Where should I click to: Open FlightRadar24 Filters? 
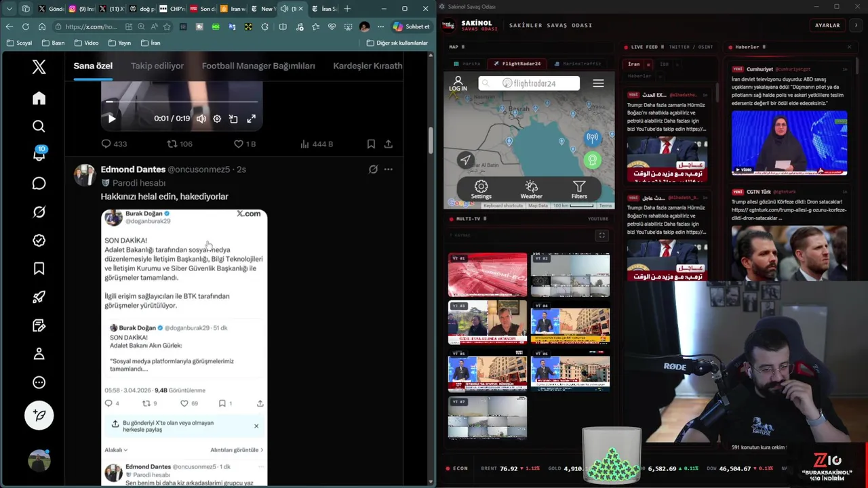[579, 190]
